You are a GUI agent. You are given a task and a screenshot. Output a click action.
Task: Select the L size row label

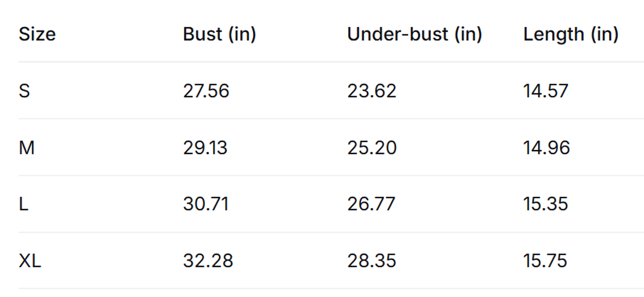pos(23,204)
